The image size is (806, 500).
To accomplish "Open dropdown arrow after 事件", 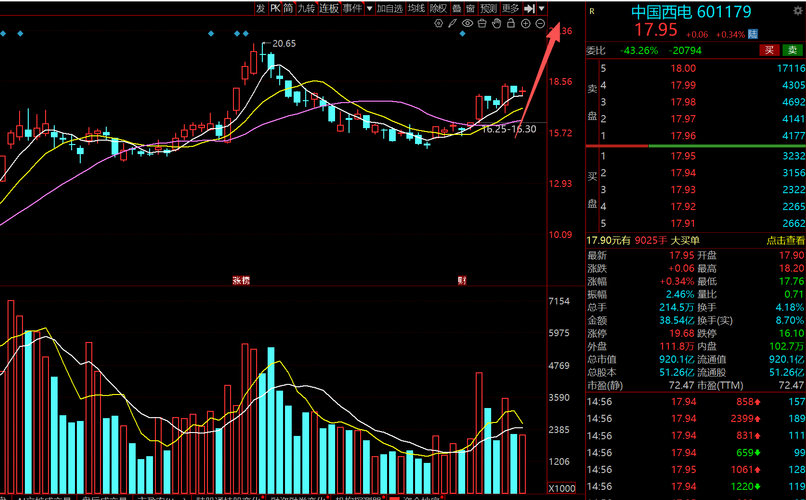I will tap(370, 8).
